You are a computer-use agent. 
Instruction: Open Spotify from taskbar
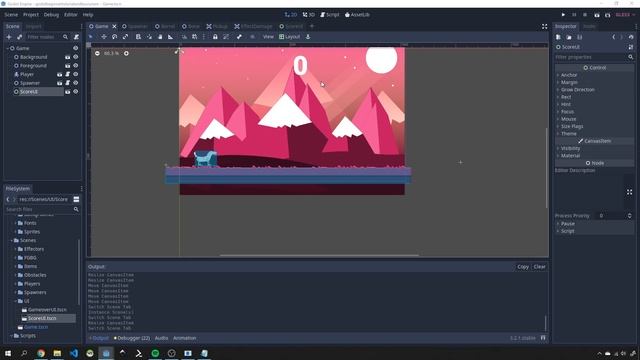click(155, 353)
